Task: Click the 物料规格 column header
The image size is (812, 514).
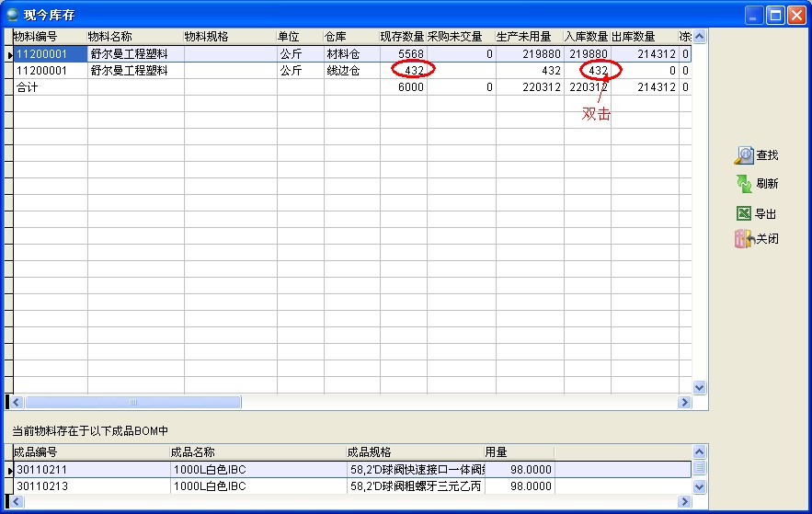Action: click(231, 37)
